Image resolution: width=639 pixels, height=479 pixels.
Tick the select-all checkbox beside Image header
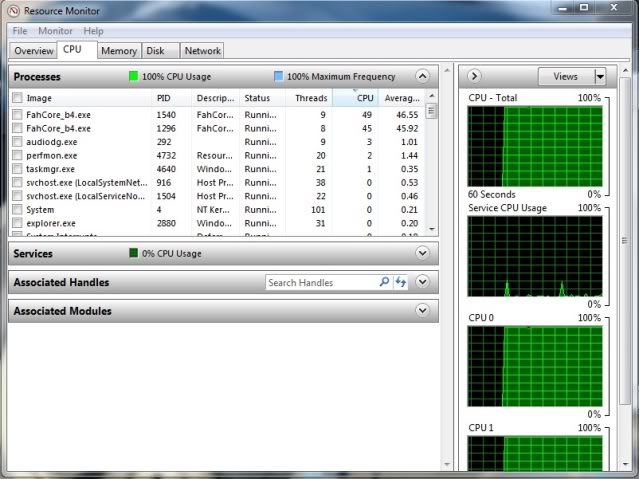coord(17,98)
